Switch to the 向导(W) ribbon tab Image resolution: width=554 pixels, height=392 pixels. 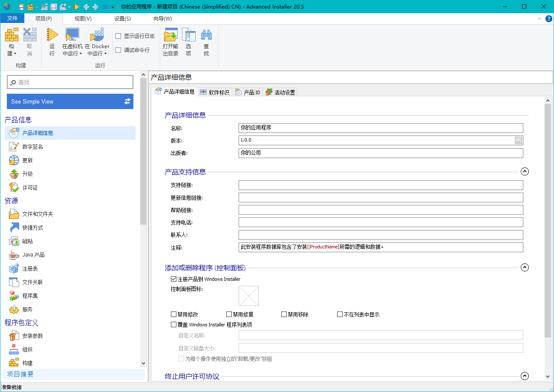[x=162, y=19]
